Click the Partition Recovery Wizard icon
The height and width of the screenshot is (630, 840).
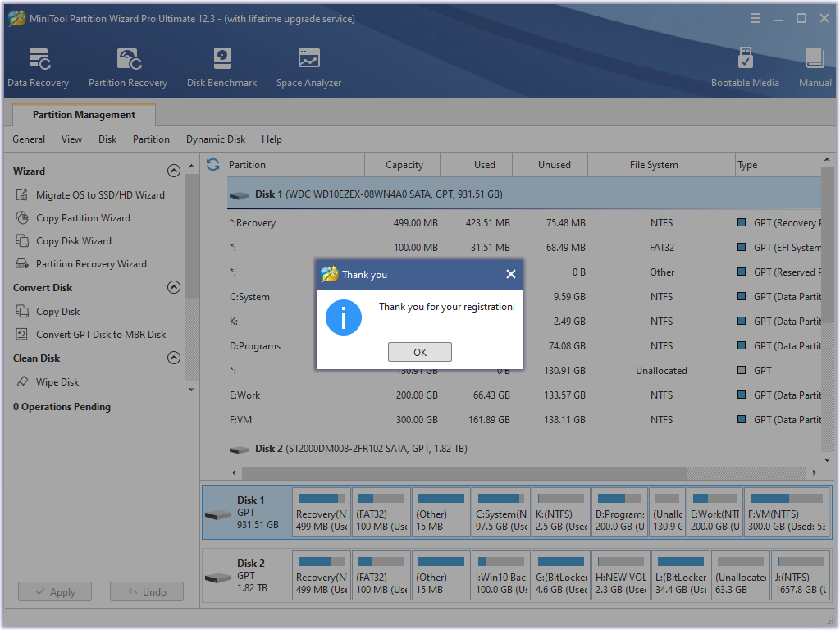point(22,263)
